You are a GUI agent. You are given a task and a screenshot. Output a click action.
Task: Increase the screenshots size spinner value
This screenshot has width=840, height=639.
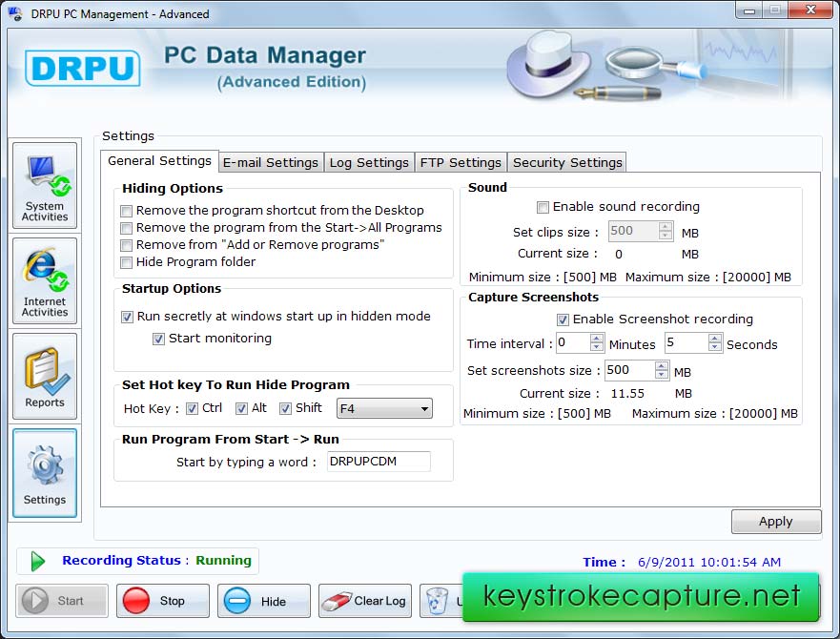point(662,365)
